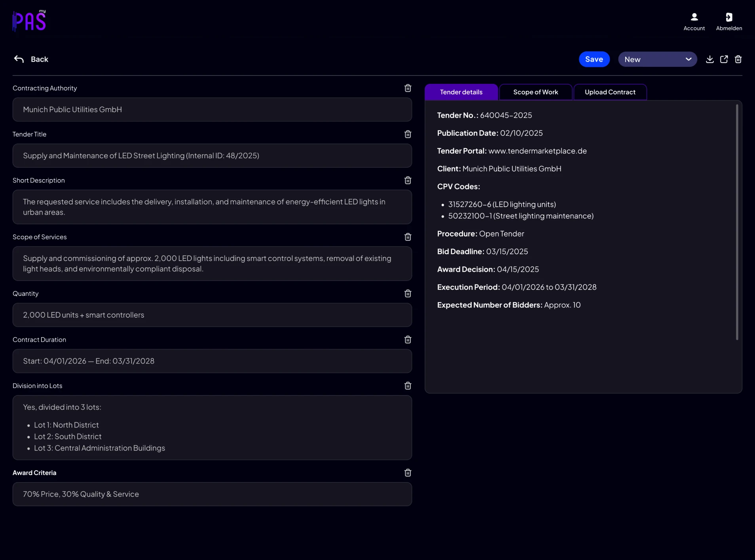
Task: Edit the Quantity input field
Action: click(212, 315)
